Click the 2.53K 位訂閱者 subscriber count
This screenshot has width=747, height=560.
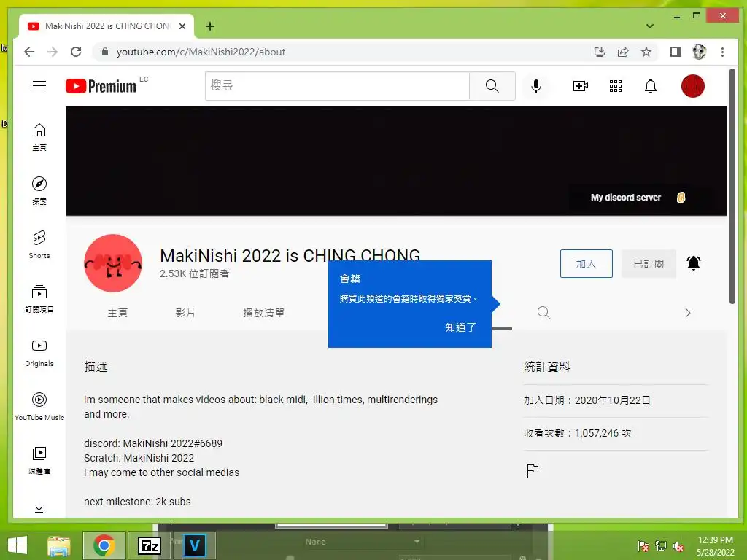point(194,274)
